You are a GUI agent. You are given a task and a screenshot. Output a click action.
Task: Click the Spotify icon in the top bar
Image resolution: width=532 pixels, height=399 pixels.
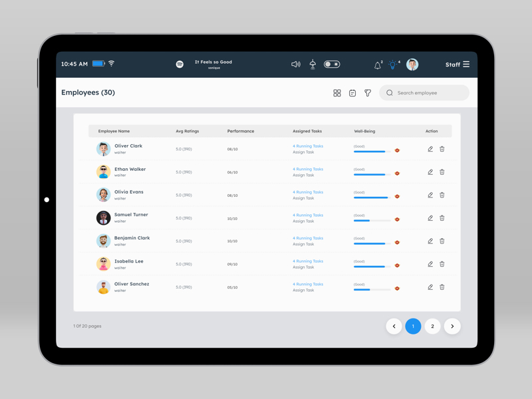coord(180,65)
